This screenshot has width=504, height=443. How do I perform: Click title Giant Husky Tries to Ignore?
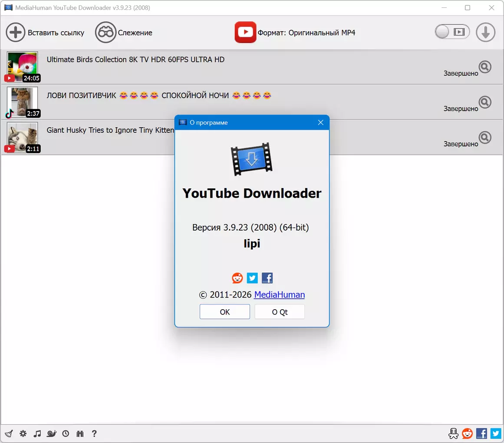coord(110,130)
